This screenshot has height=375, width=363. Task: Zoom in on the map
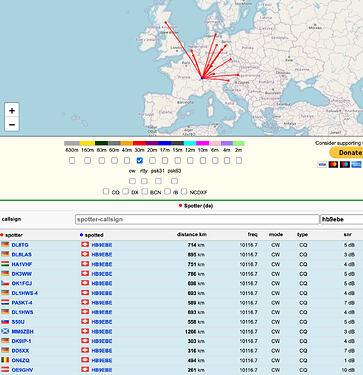(12, 110)
